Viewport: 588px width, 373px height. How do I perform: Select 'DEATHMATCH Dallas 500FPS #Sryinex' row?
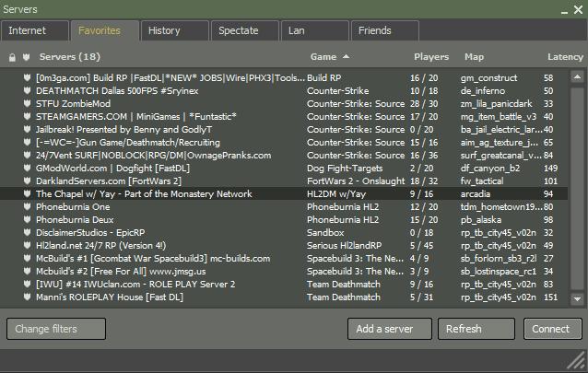coord(284,91)
